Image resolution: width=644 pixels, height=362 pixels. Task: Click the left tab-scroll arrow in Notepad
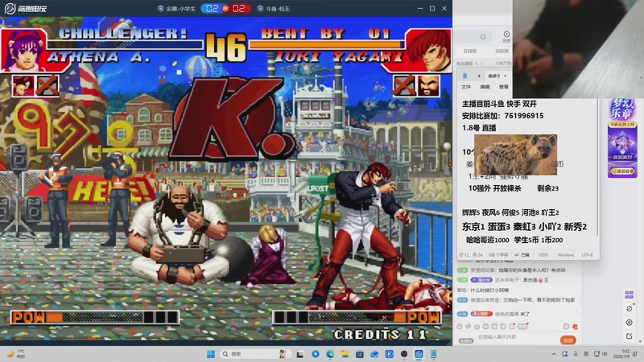[479, 76]
